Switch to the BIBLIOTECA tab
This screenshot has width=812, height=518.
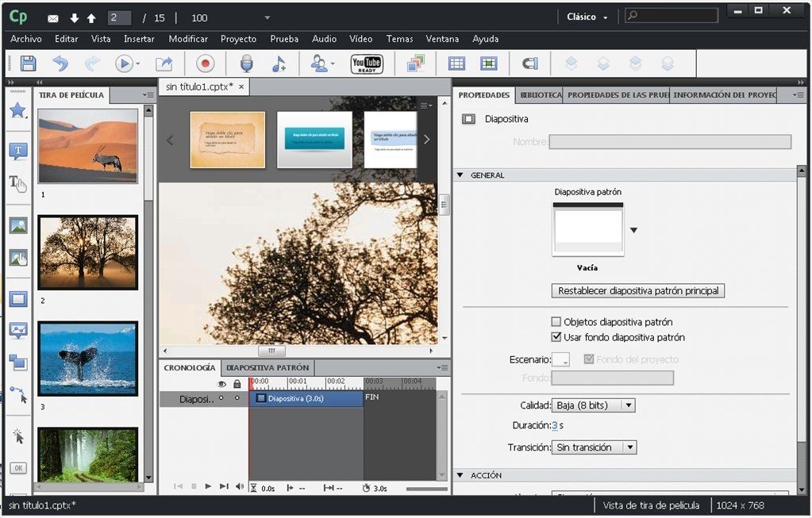click(x=540, y=95)
